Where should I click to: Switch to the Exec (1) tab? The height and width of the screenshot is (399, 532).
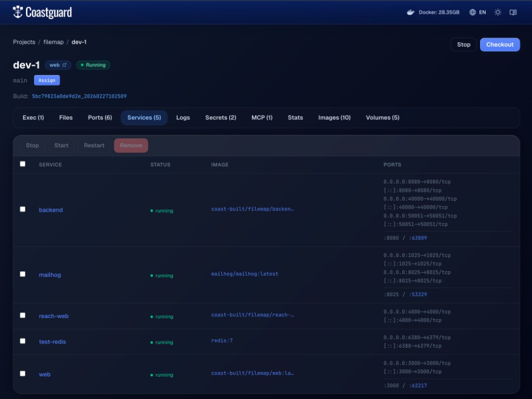33,117
